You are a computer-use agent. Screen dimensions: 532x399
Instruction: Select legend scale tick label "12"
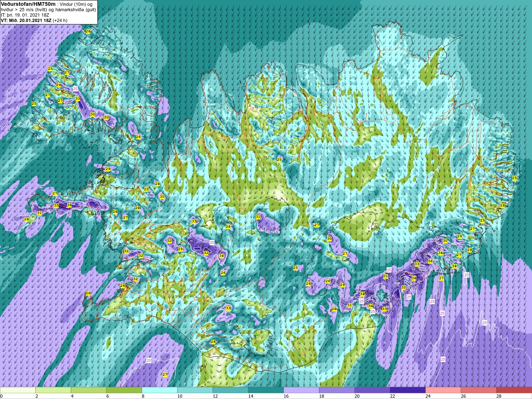point(215,396)
